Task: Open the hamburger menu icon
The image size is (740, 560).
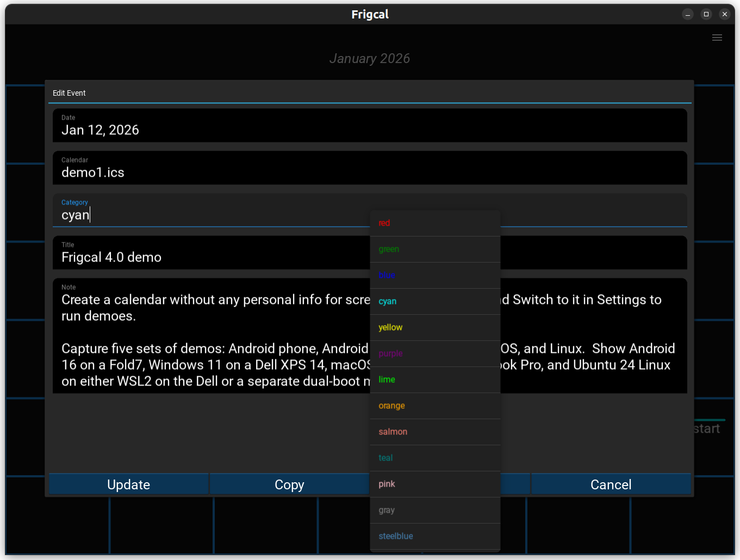Action: [717, 38]
